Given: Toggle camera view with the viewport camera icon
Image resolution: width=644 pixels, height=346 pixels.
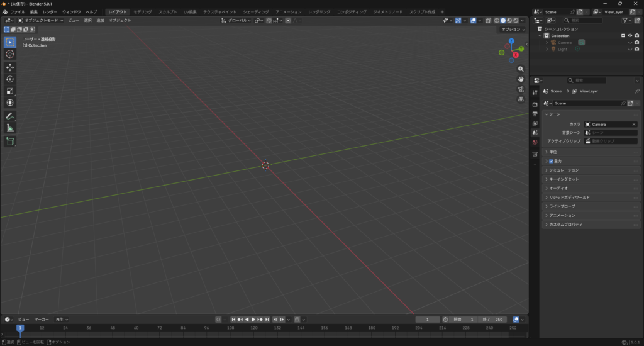Looking at the screenshot, I should pos(521,89).
